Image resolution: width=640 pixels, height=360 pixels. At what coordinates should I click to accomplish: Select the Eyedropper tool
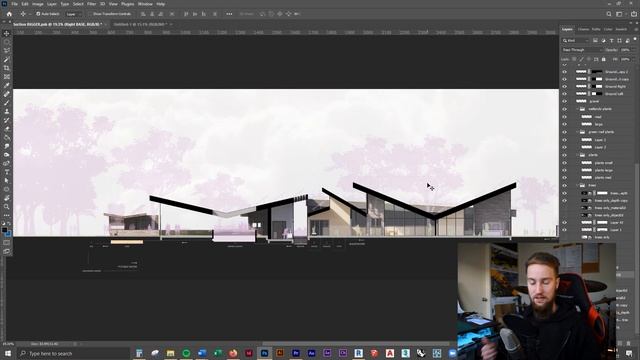(7, 85)
